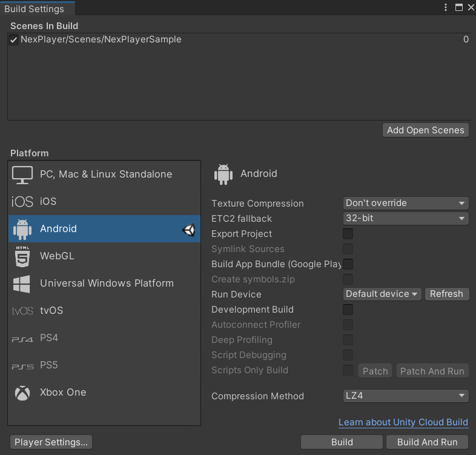Screen dimensions: 476x455
Task: Toggle the Create symbols.zip checkbox
Action: click(x=348, y=279)
